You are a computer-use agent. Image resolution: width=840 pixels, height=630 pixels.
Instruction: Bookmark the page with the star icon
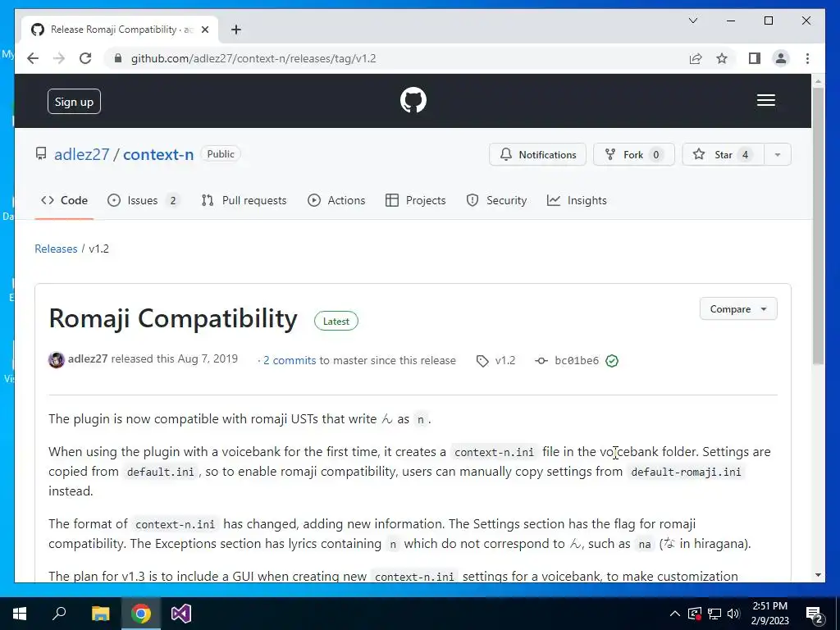(x=722, y=58)
